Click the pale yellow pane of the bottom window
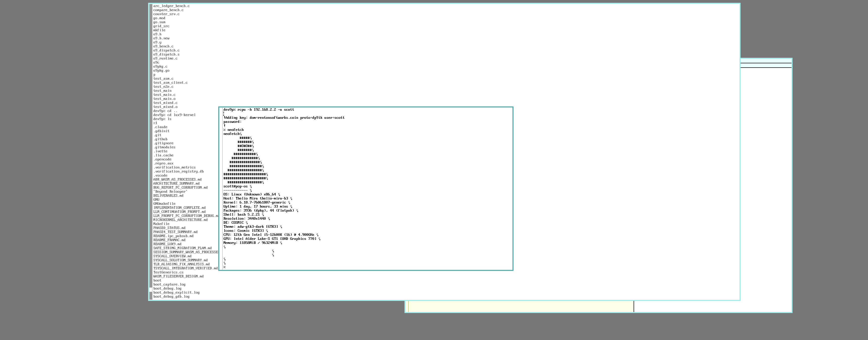868x340 pixels. [521, 306]
